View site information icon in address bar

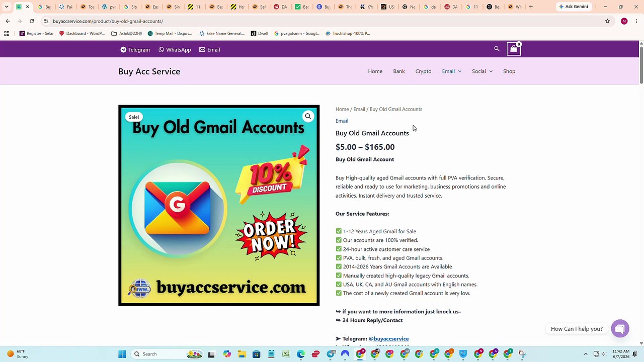[46, 21]
